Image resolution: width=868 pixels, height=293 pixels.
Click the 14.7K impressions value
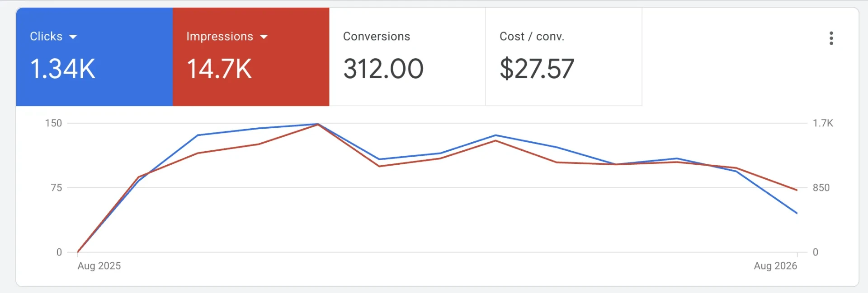click(219, 69)
